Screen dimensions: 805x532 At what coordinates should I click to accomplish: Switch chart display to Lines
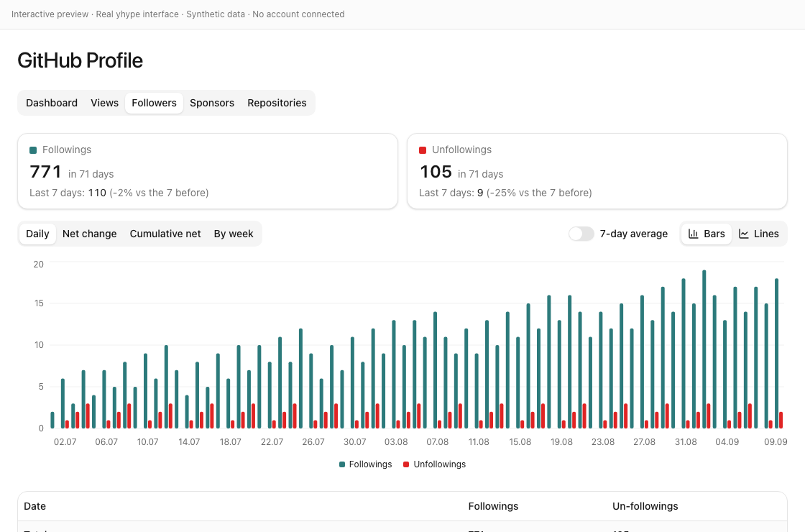coord(759,234)
